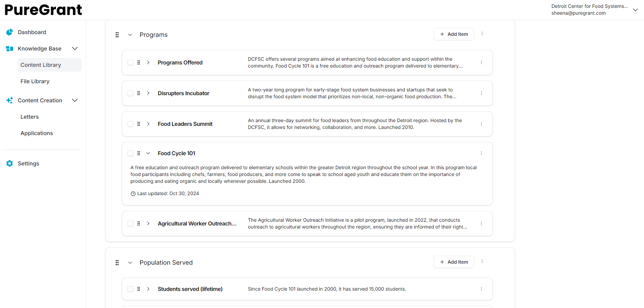This screenshot has width=644, height=308.
Task: Open the organization account dropdown
Action: (x=635, y=10)
